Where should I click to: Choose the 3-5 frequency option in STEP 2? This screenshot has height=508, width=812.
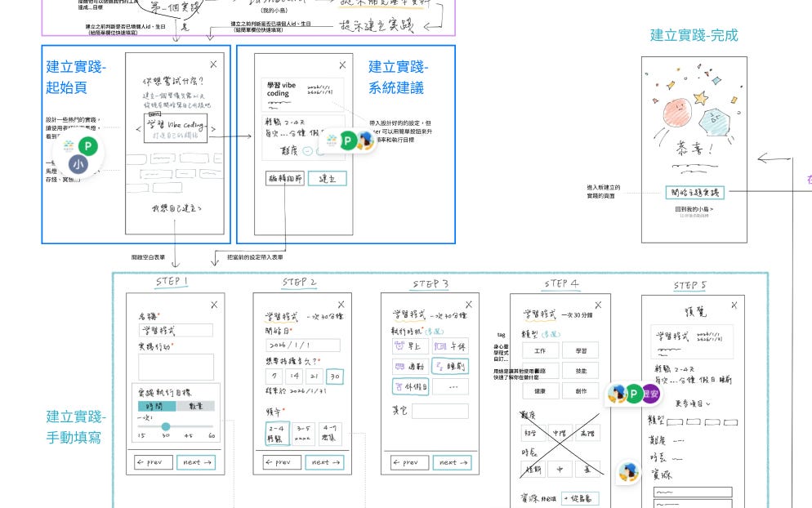[303, 434]
